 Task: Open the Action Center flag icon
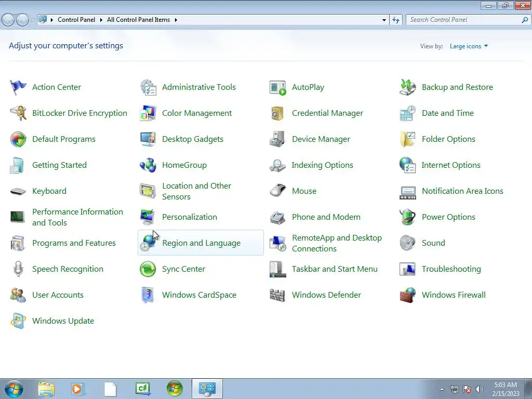click(x=18, y=87)
